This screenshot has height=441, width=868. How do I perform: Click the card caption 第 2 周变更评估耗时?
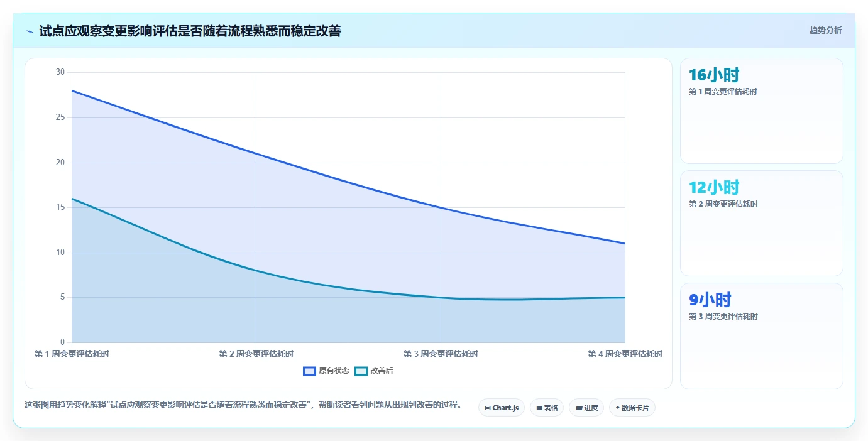723,204
